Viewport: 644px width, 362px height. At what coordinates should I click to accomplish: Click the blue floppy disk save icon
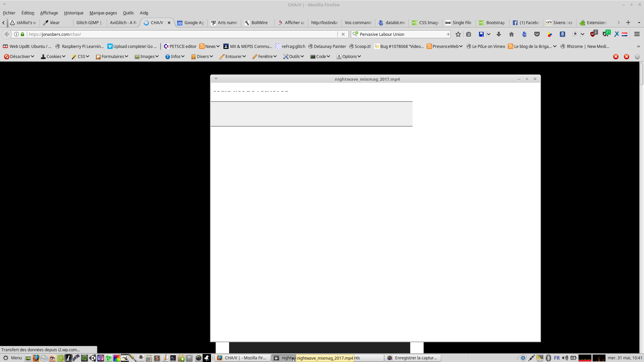coord(481,34)
